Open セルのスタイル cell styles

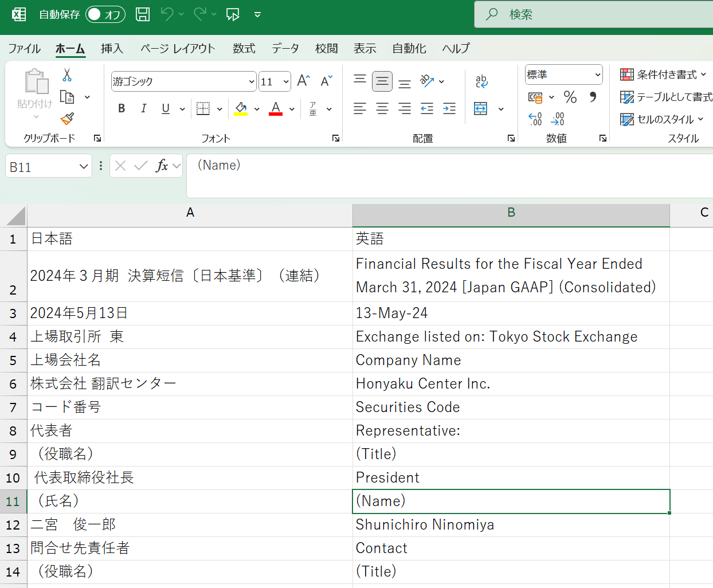point(661,119)
